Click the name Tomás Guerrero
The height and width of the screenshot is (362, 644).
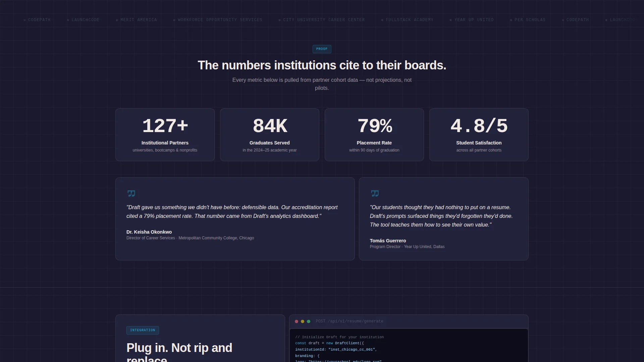point(388,241)
